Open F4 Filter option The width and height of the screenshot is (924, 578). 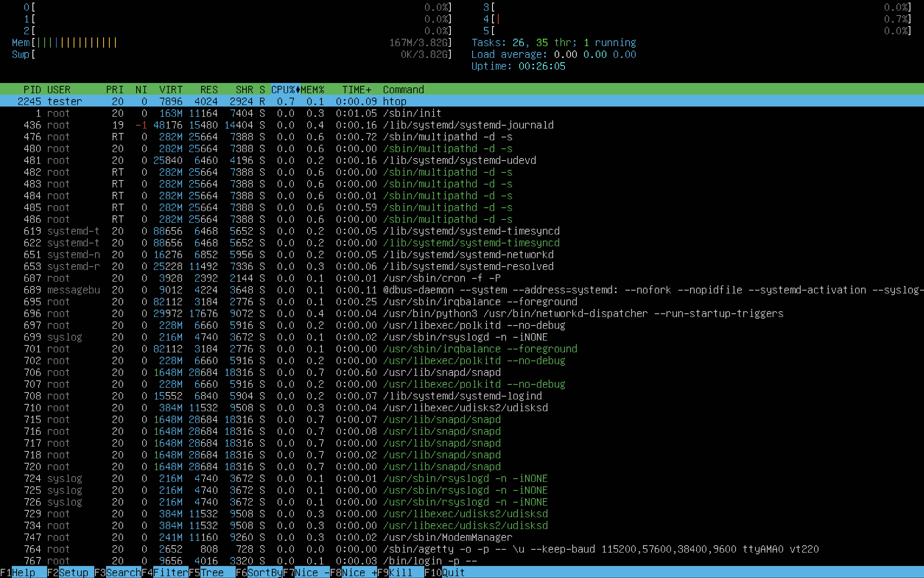pyautogui.click(x=170, y=572)
